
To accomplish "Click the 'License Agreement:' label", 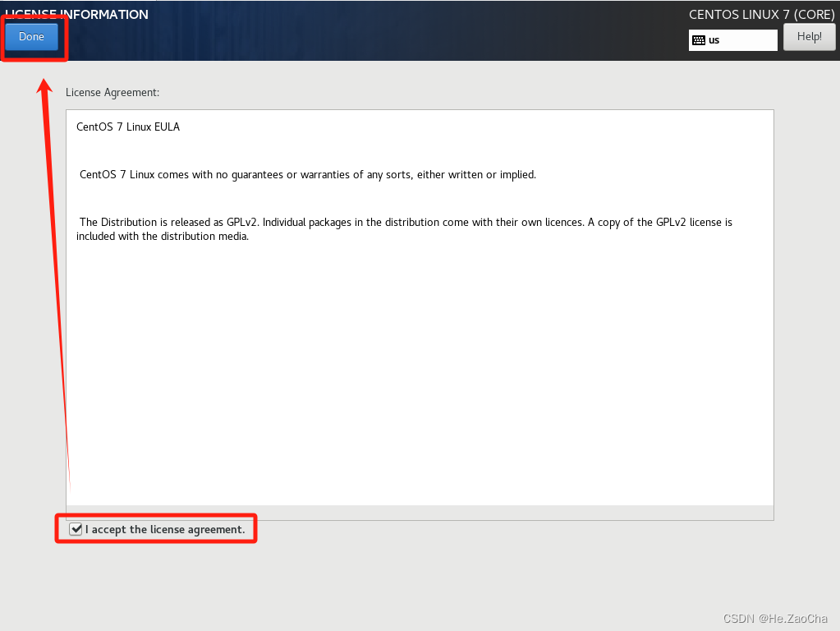I will tap(112, 92).
